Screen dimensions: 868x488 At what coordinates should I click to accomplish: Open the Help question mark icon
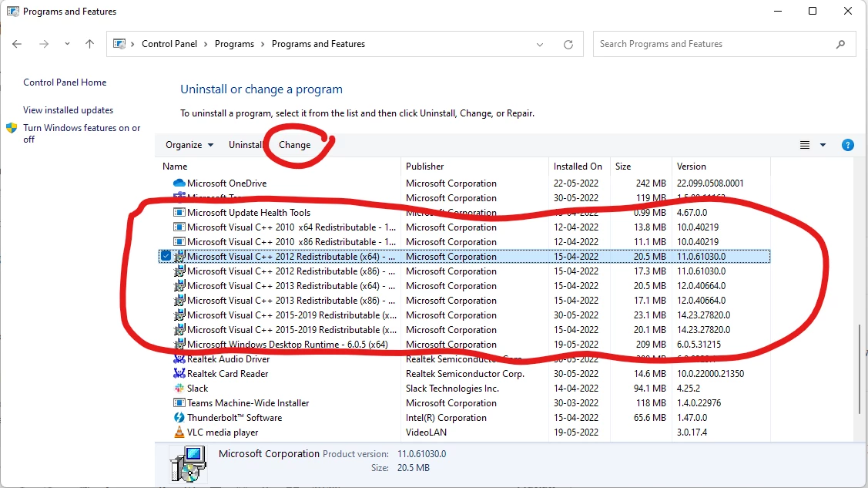click(x=847, y=145)
